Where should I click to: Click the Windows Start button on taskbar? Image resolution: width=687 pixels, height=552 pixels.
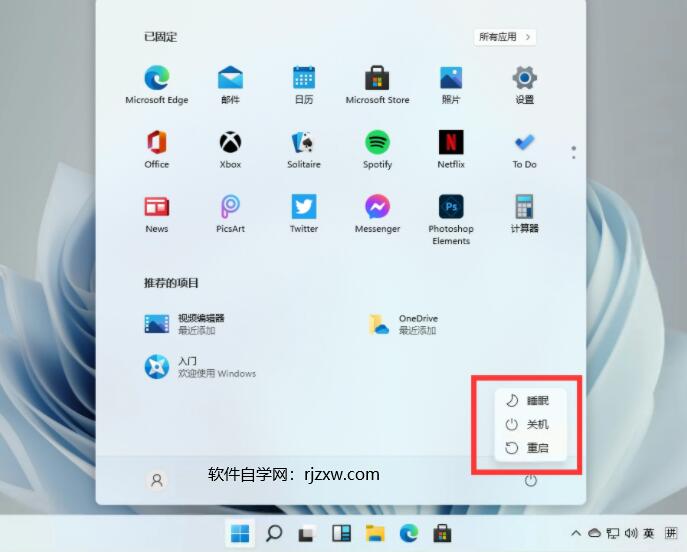coord(240,533)
